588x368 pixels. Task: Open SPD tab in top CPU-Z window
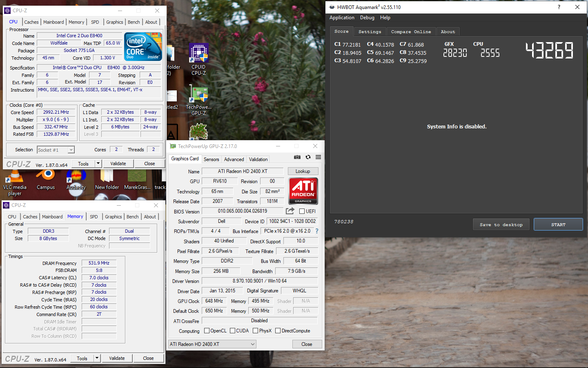[x=95, y=22]
